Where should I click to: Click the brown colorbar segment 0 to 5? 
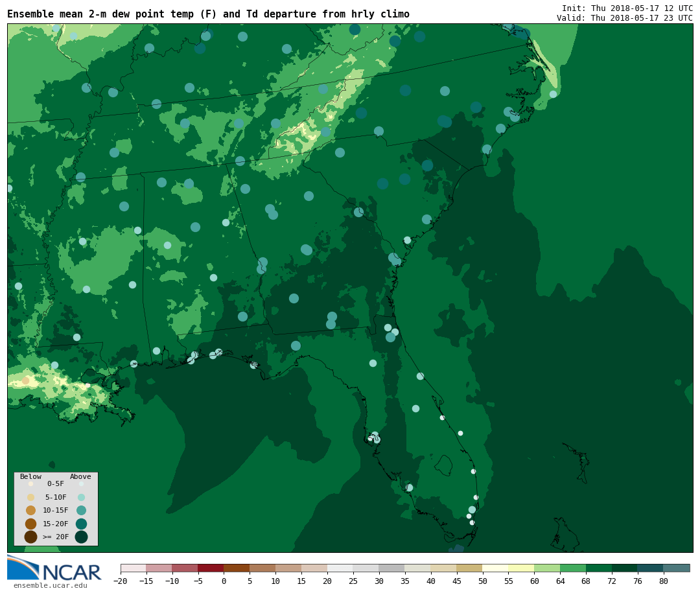tap(237, 568)
